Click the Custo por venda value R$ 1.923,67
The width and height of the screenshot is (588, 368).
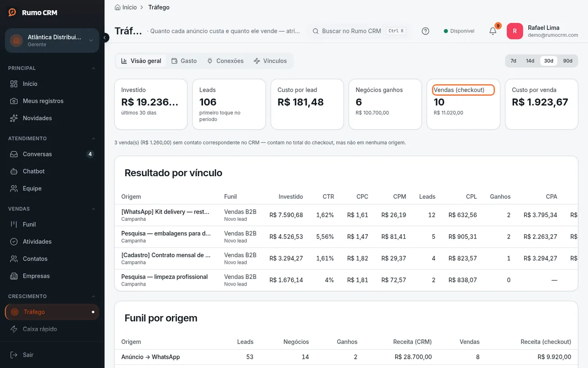540,102
